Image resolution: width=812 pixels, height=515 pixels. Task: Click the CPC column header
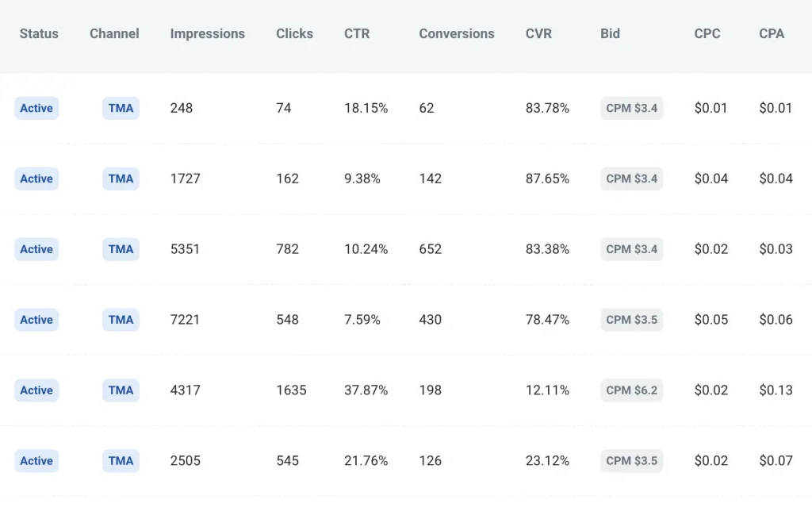tap(707, 33)
